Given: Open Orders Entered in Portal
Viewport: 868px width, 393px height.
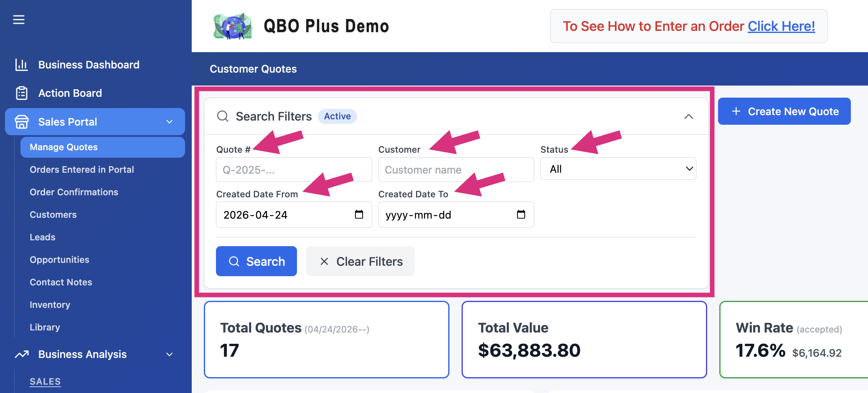Looking at the screenshot, I should pos(82,169).
